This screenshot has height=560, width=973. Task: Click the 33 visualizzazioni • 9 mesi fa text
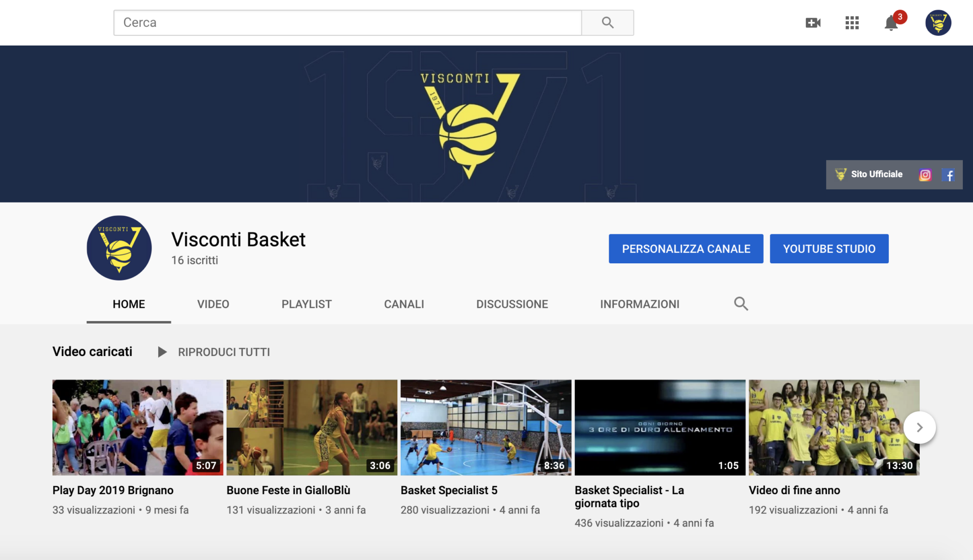[x=121, y=510]
